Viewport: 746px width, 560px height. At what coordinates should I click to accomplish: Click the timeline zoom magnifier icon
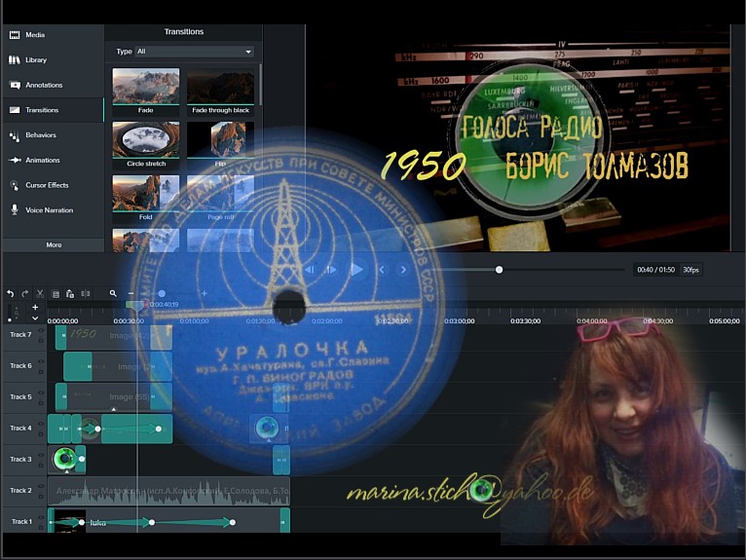point(113,293)
